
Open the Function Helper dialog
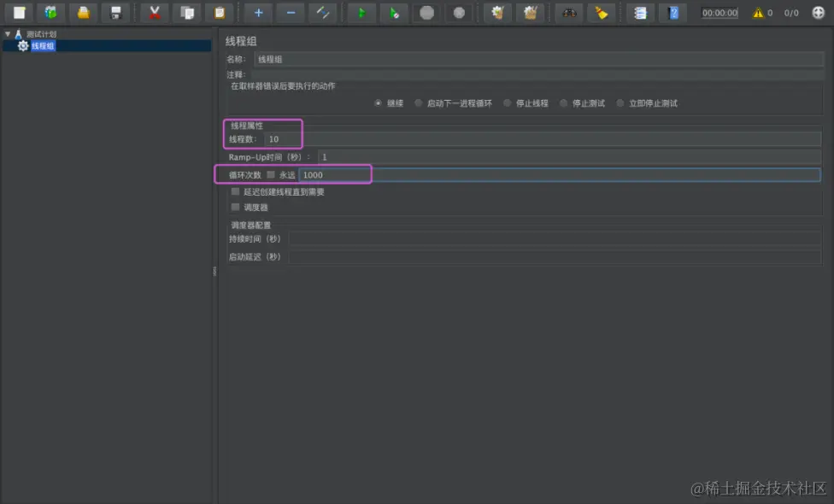coord(640,13)
